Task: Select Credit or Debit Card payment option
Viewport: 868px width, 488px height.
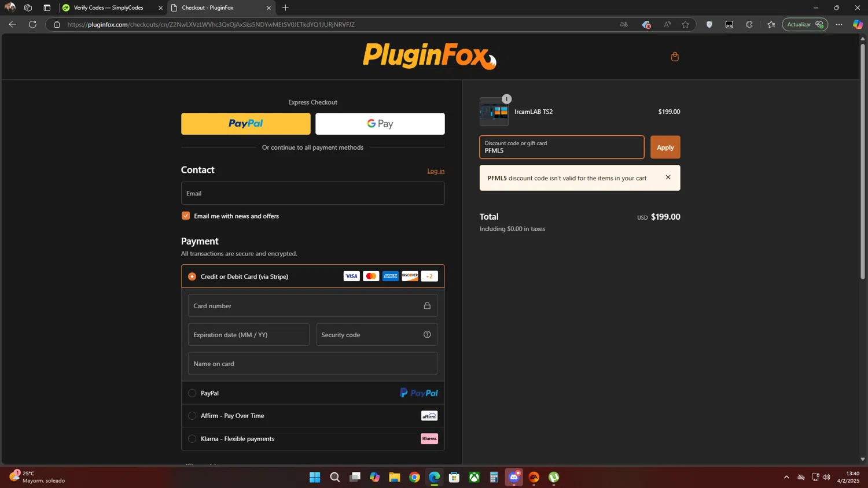Action: (x=192, y=276)
